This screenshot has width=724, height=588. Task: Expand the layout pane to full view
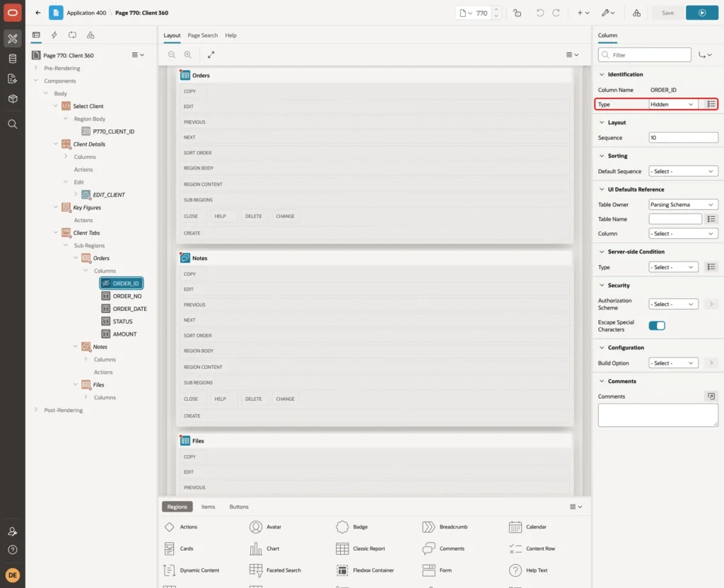tap(211, 54)
